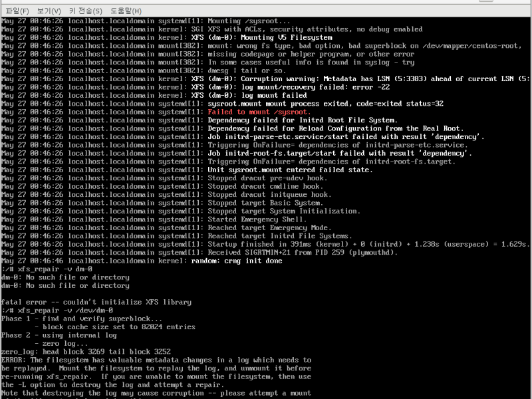The width and height of the screenshot is (532, 399).
Task: Click 'Note that destroying the log may cause' line
Action: click(x=156, y=393)
